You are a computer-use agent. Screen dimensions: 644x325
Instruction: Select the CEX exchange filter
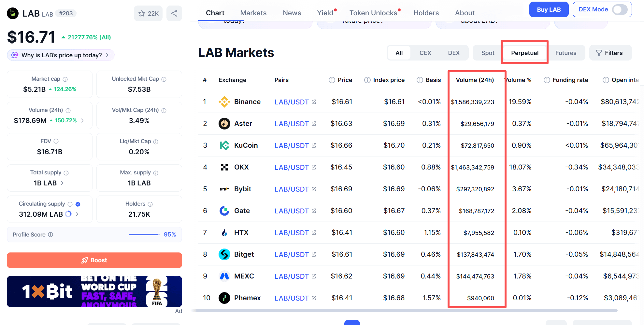(425, 53)
